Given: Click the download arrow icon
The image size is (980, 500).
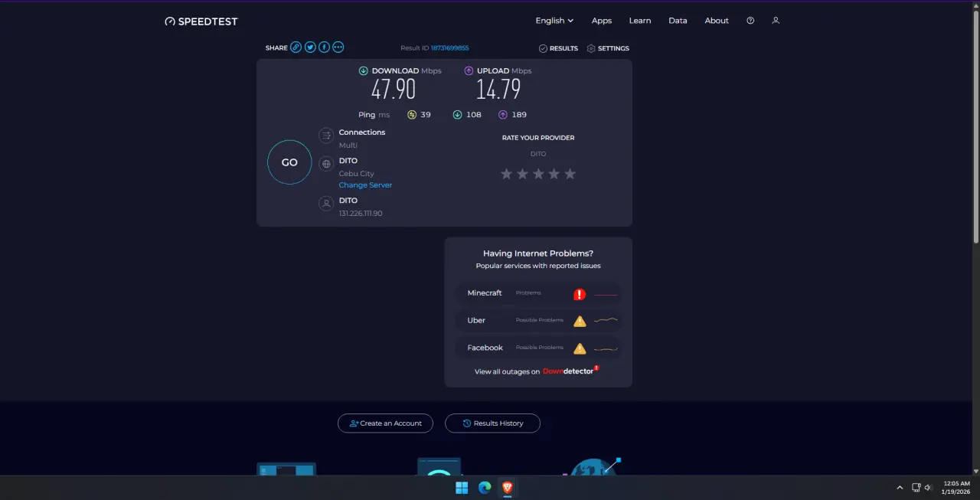Looking at the screenshot, I should 364,70.
